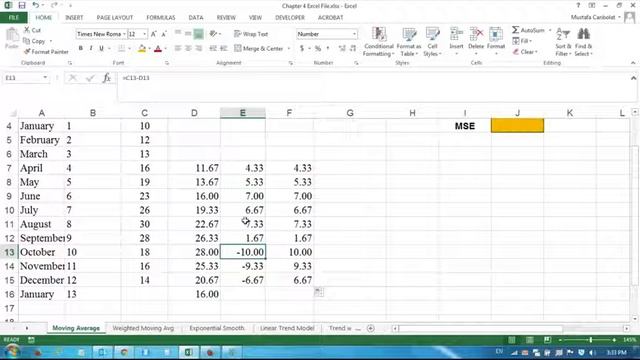Image resolution: width=640 pixels, height=360 pixels.
Task: Click Decrease Decimal icon
Action: 353,48
